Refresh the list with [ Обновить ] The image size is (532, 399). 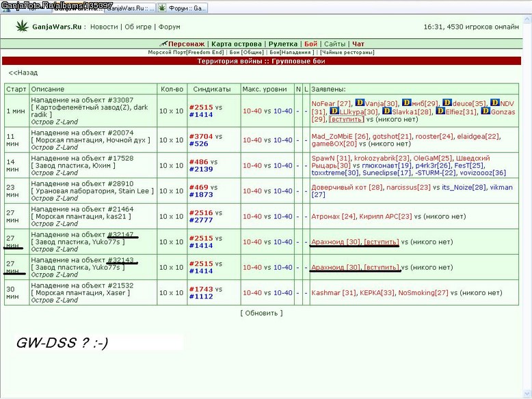261,313
